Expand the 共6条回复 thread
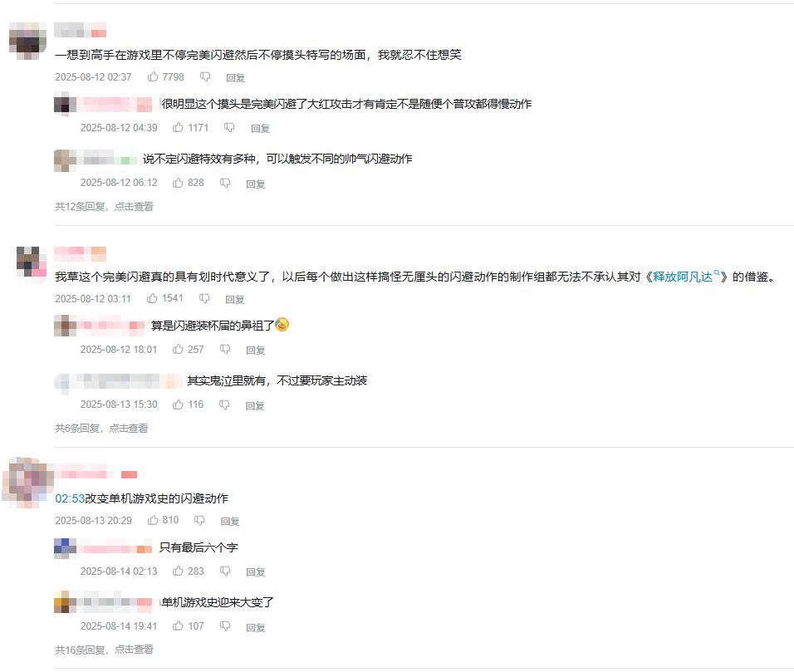The width and height of the screenshot is (794, 672). tap(101, 429)
